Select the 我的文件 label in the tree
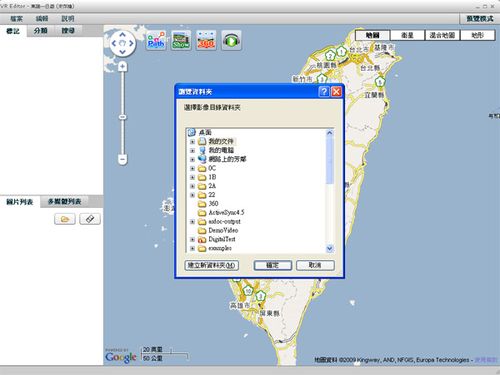 (x=221, y=142)
